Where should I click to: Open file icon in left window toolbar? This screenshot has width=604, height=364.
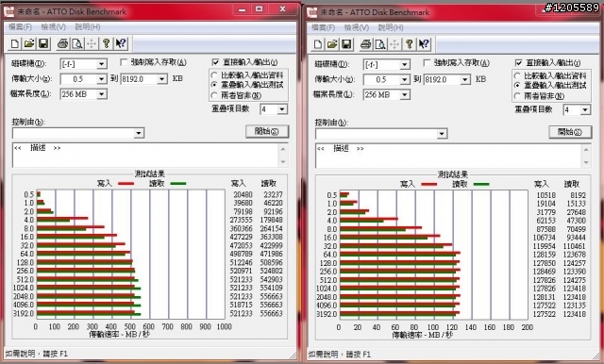tap(29, 43)
